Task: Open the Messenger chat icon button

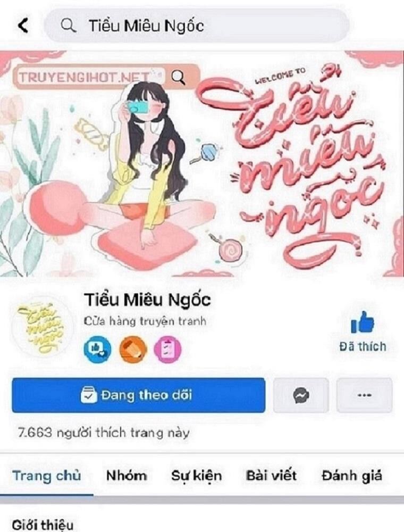Action: pos(301,395)
